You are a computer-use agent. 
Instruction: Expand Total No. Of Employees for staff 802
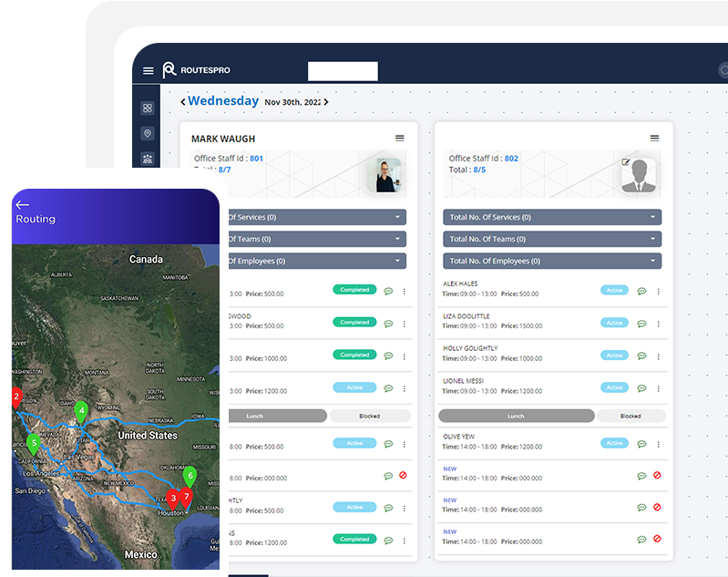point(552,261)
